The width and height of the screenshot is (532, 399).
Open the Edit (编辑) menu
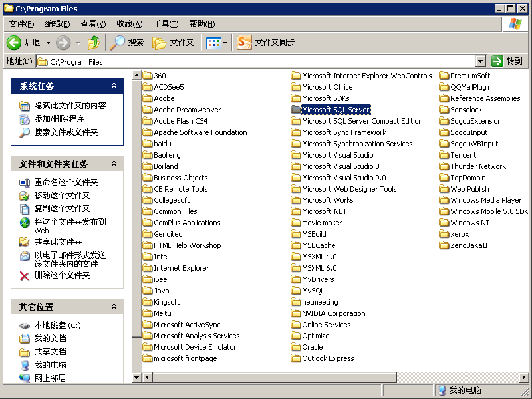click(57, 24)
